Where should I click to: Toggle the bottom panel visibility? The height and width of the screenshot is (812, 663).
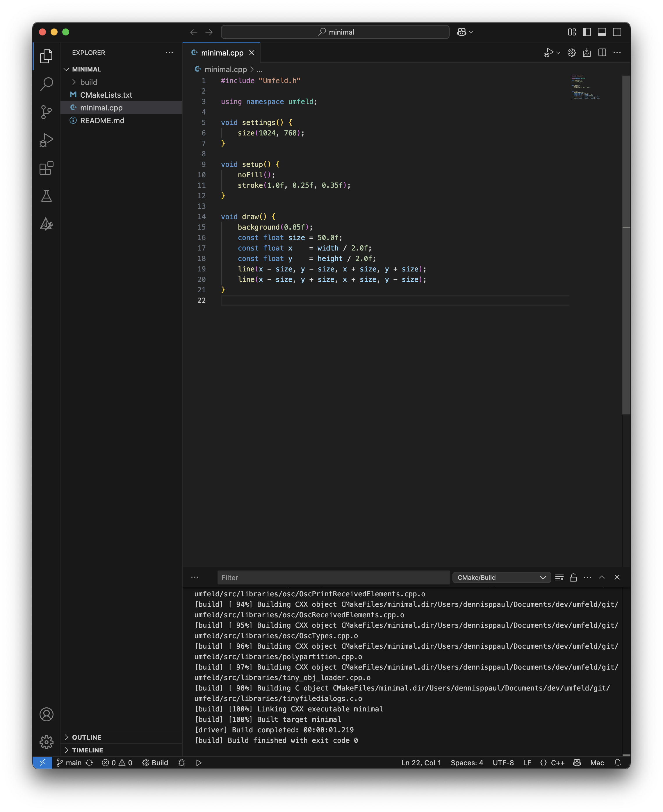tap(602, 32)
